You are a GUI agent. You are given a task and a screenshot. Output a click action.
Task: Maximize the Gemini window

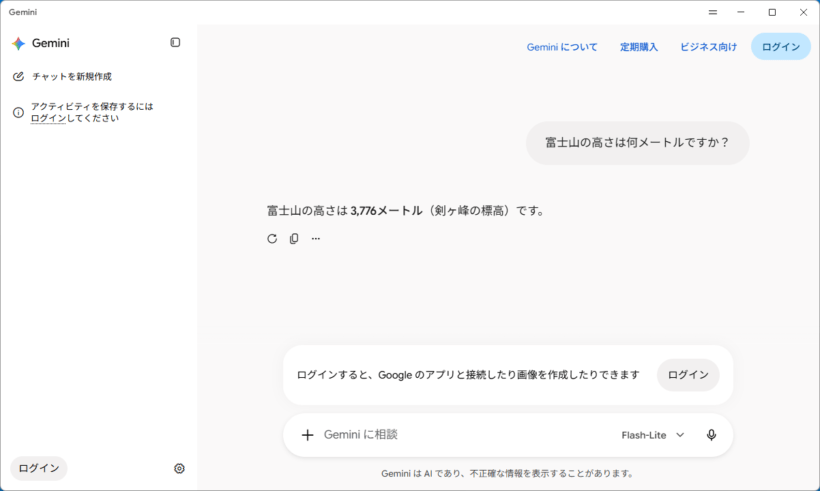(772, 12)
